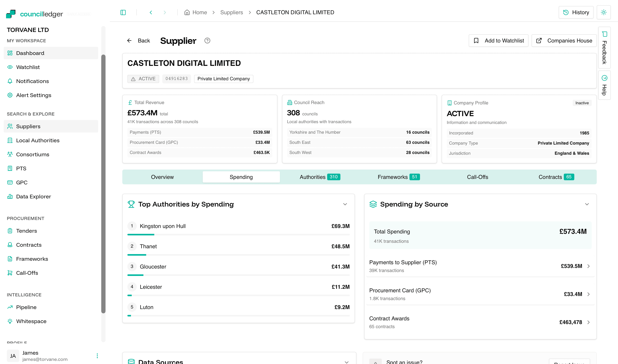Click the Contracts ribbon icon in sidebar
The image size is (618, 364).
pos(10,245)
